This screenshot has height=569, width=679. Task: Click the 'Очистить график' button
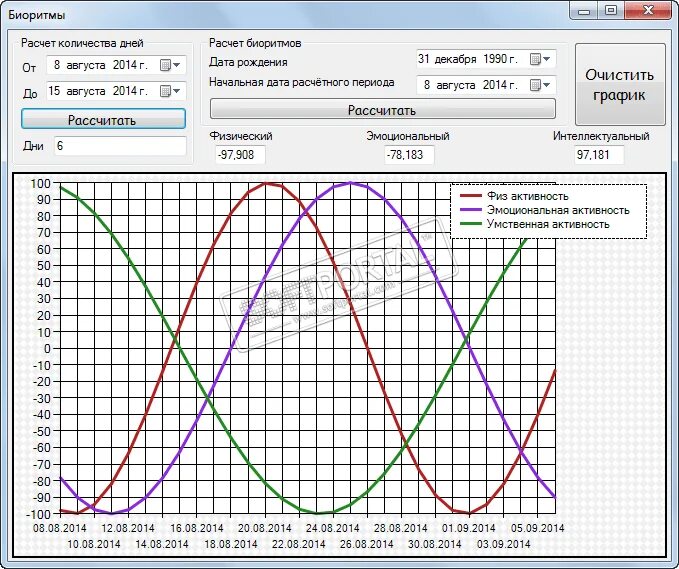point(620,85)
